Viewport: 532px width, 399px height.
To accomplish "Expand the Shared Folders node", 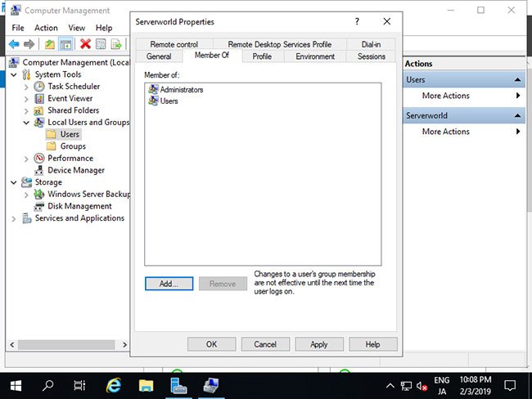I will point(26,111).
